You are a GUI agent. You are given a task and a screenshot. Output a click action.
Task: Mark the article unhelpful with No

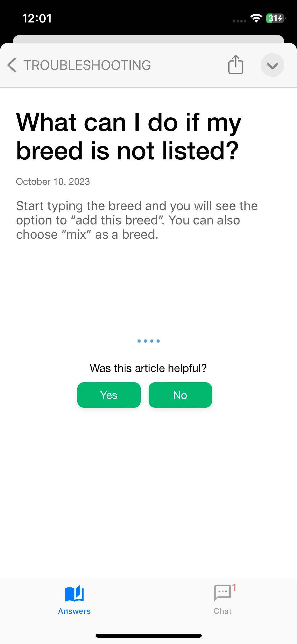180,395
